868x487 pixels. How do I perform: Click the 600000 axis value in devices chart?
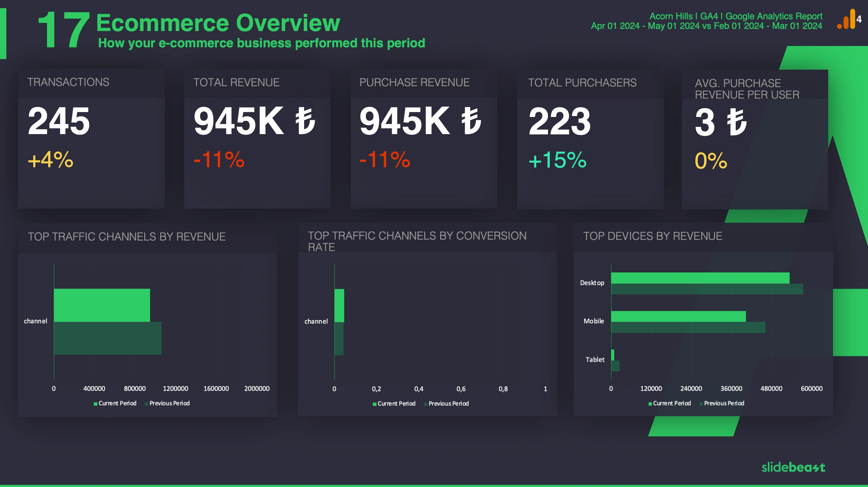tap(811, 388)
